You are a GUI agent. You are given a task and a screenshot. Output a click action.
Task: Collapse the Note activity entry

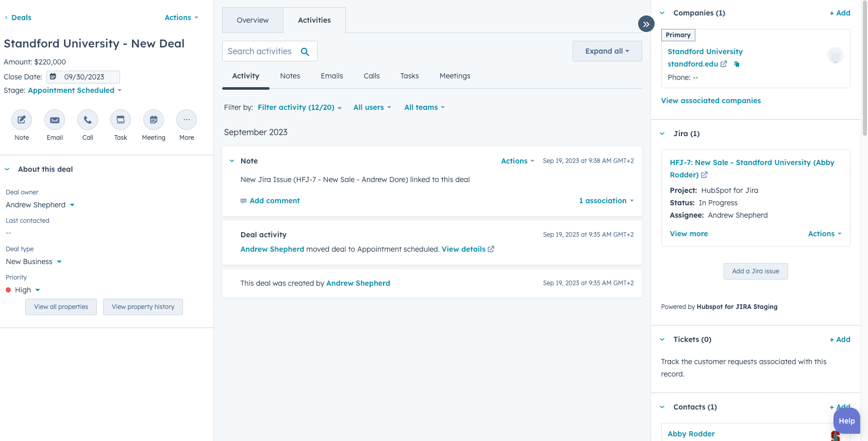(x=231, y=161)
